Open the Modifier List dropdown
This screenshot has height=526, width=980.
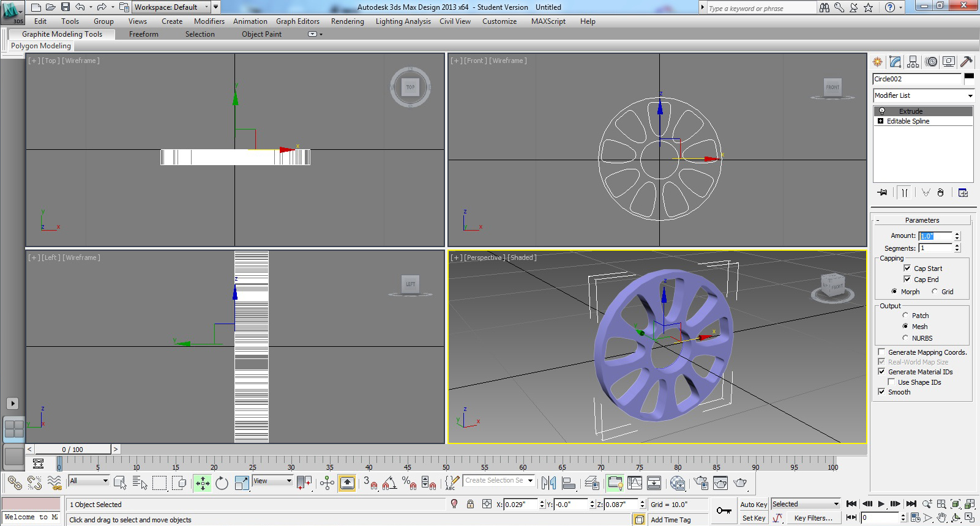[923, 95]
